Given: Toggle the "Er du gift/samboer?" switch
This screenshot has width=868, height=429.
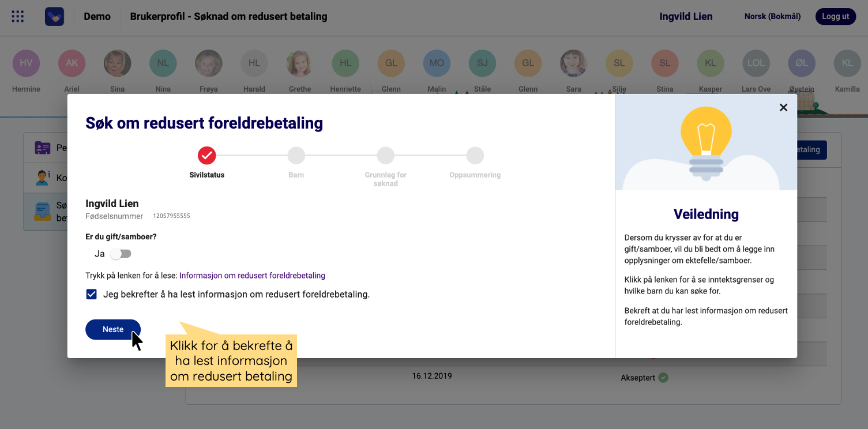Looking at the screenshot, I should (x=120, y=254).
